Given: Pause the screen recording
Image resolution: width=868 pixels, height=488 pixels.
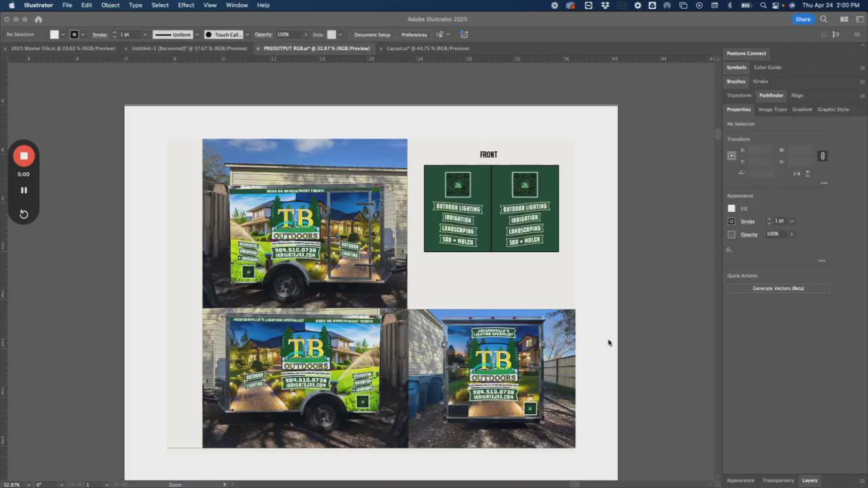Looking at the screenshot, I should click(x=24, y=190).
